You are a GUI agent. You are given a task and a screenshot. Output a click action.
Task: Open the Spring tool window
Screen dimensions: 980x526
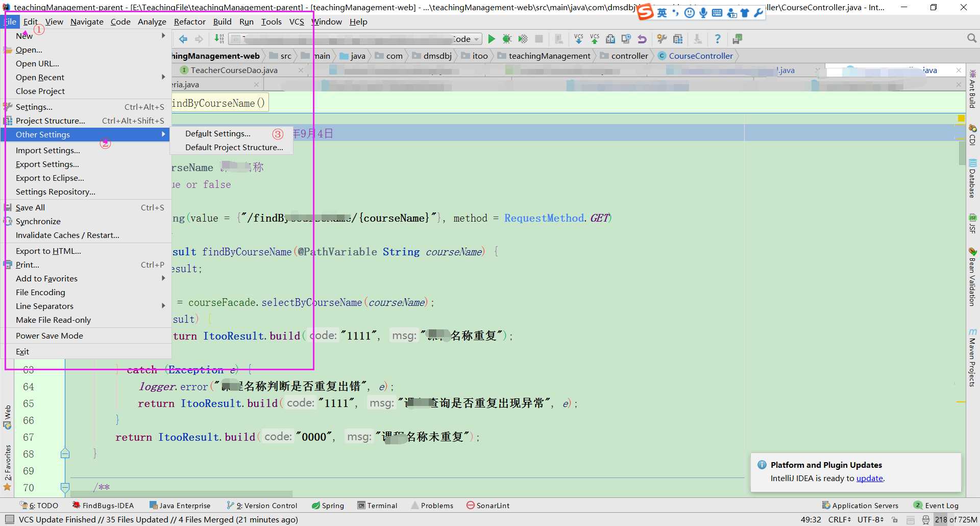click(328, 506)
